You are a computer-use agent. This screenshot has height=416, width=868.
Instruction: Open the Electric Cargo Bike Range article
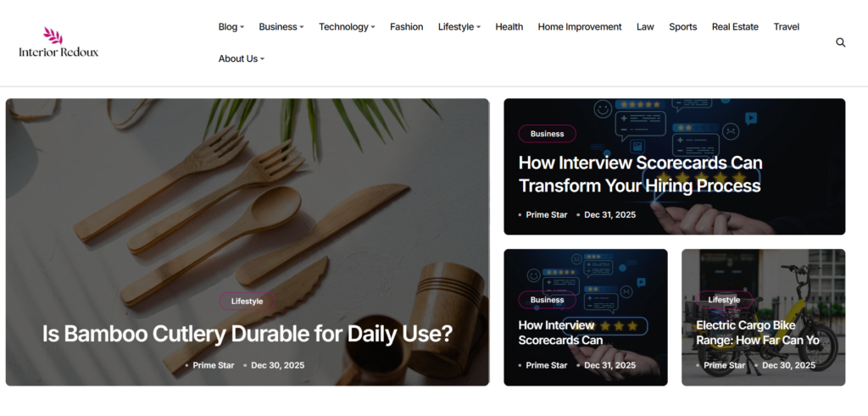[x=757, y=332]
